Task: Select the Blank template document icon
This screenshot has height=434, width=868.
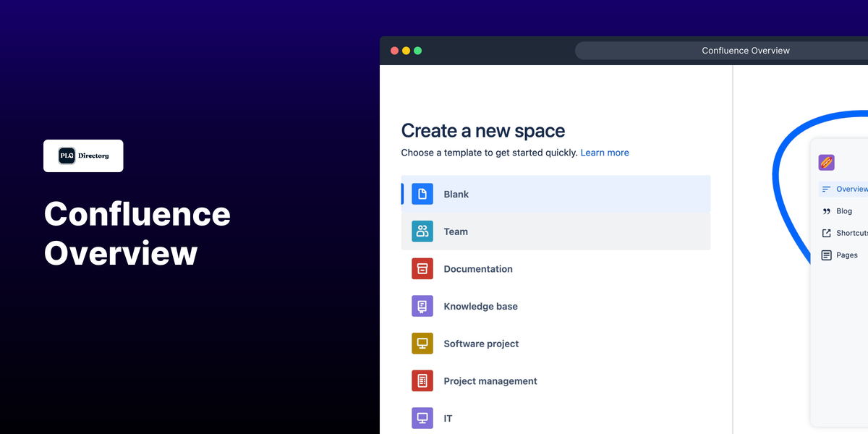Action: 422,194
